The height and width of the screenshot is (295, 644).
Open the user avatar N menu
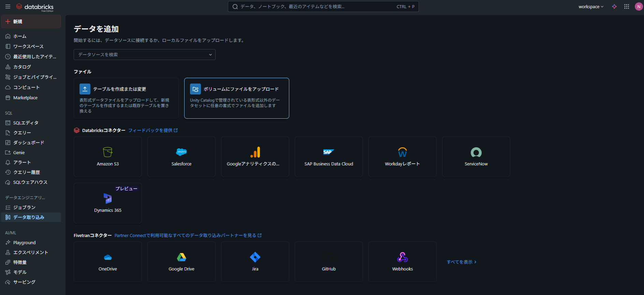coord(639,6)
